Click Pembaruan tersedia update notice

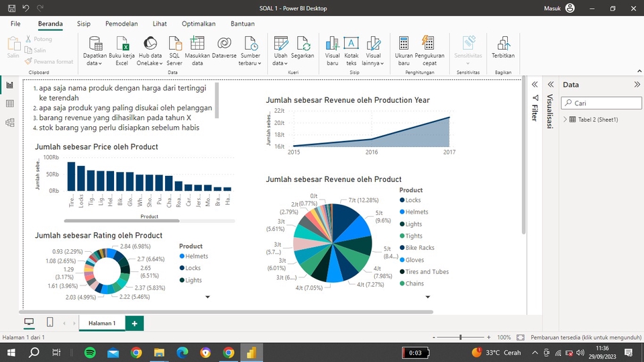click(x=586, y=337)
